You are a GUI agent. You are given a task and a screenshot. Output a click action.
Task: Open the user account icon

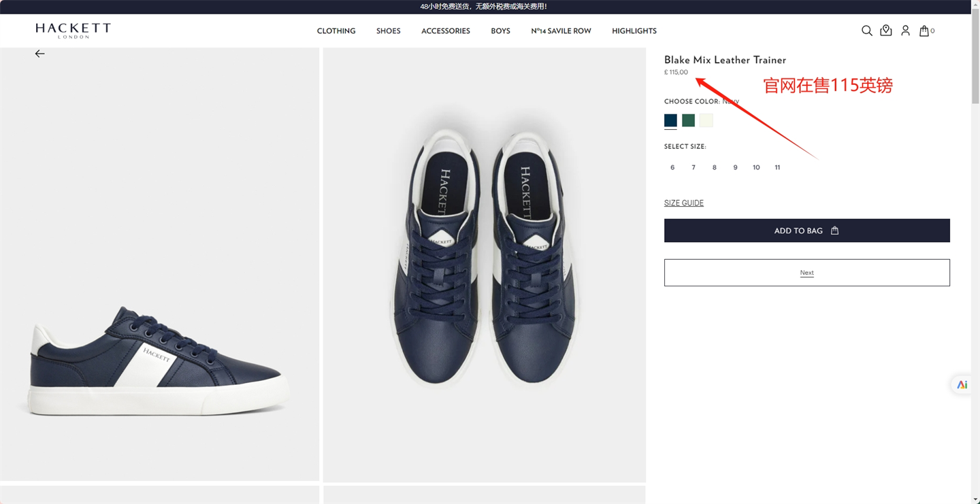tap(905, 31)
